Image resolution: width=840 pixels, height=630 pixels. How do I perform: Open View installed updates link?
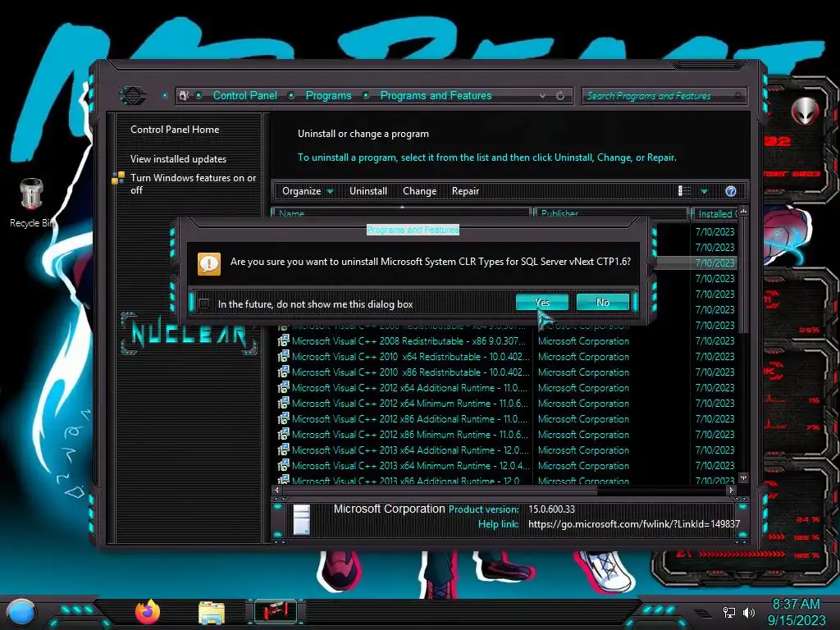178,158
